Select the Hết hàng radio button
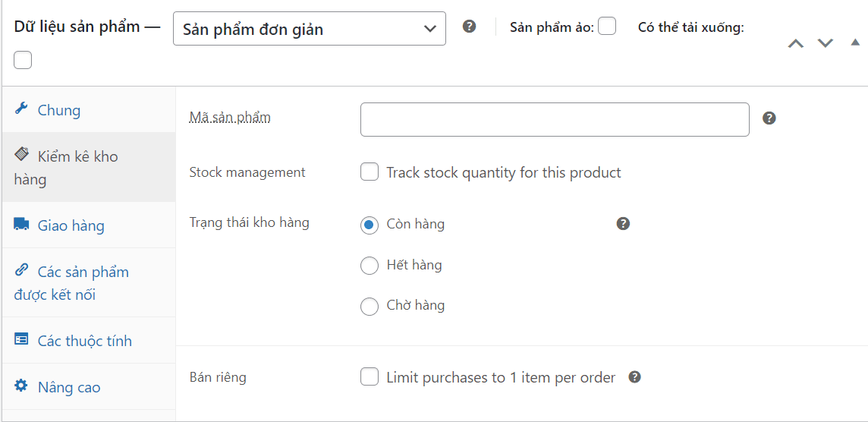The image size is (868, 422). click(x=370, y=266)
